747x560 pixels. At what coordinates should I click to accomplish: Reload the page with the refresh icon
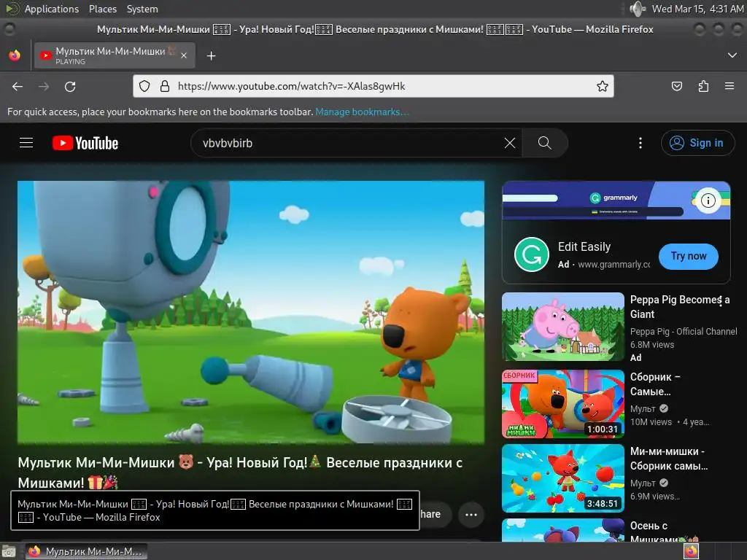[x=70, y=86]
